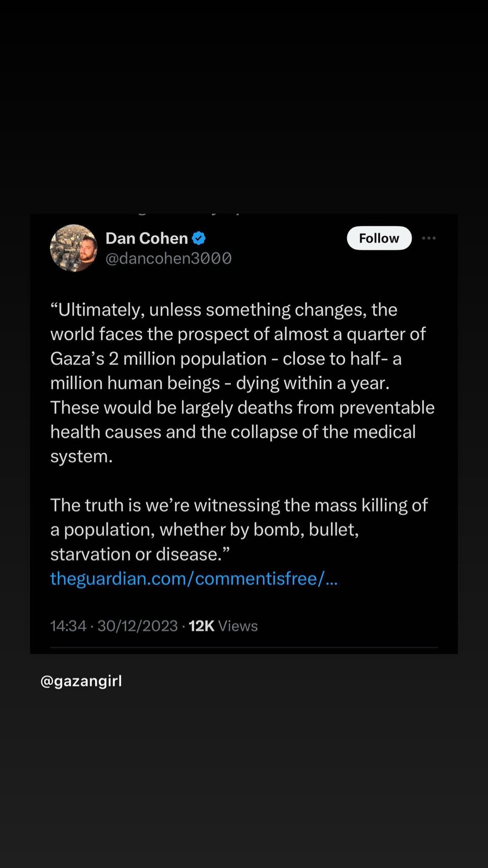Click the 30/12/2023 post date
The image size is (488, 868).
pyautogui.click(x=137, y=626)
